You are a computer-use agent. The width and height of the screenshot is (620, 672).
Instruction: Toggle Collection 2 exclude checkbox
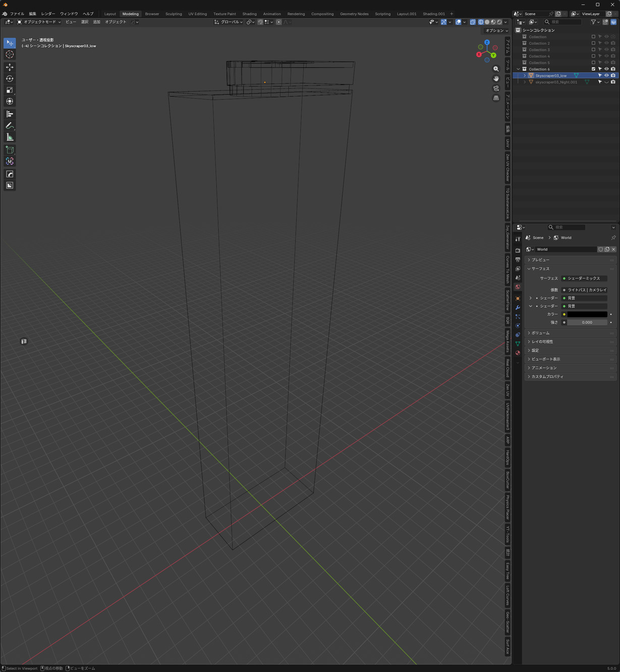point(593,43)
